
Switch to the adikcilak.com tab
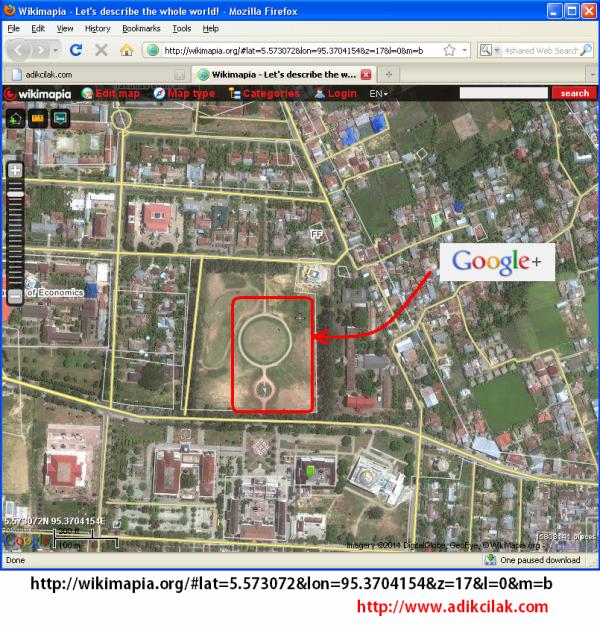(96, 75)
